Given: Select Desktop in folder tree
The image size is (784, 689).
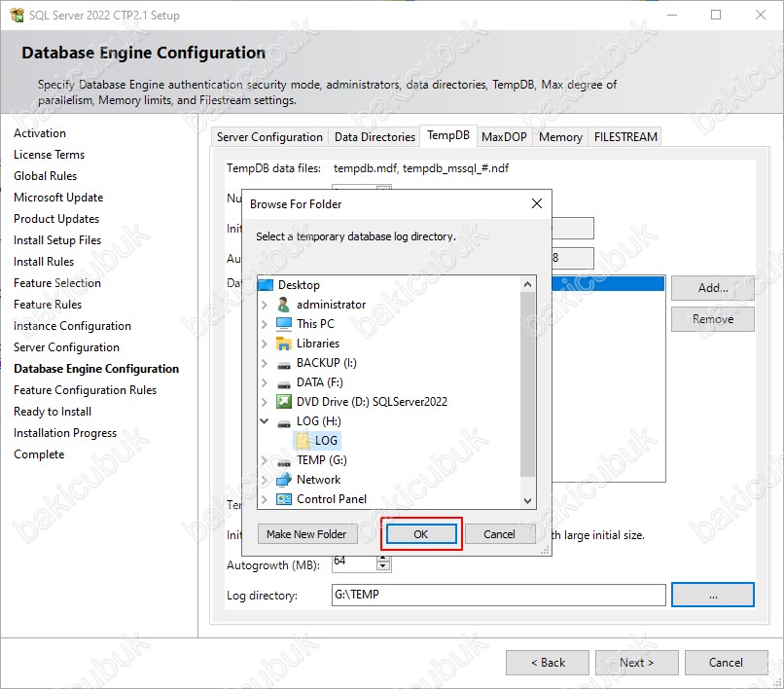Looking at the screenshot, I should pos(299,285).
